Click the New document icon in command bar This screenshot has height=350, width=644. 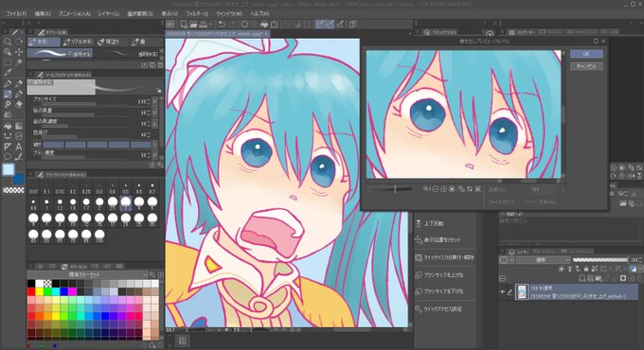[184, 25]
